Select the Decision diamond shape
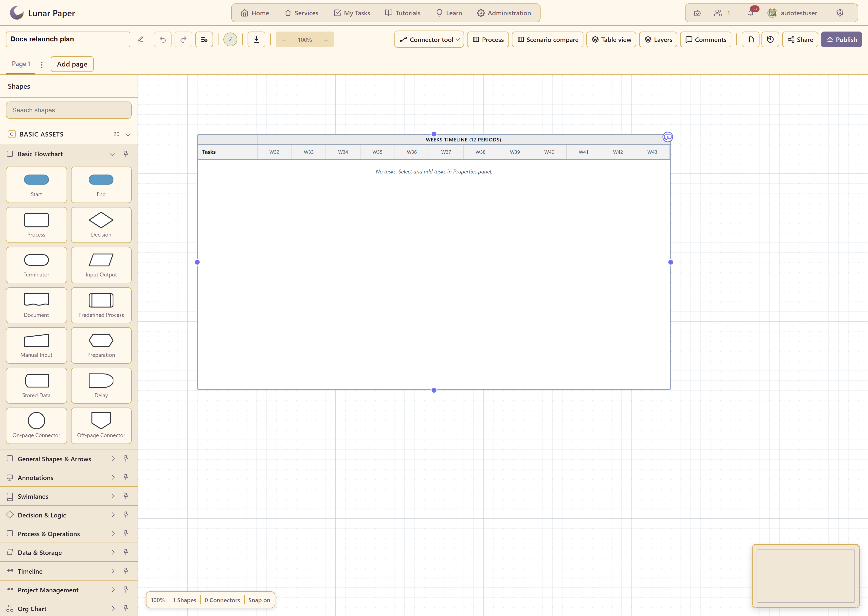The height and width of the screenshot is (616, 868). point(101,225)
